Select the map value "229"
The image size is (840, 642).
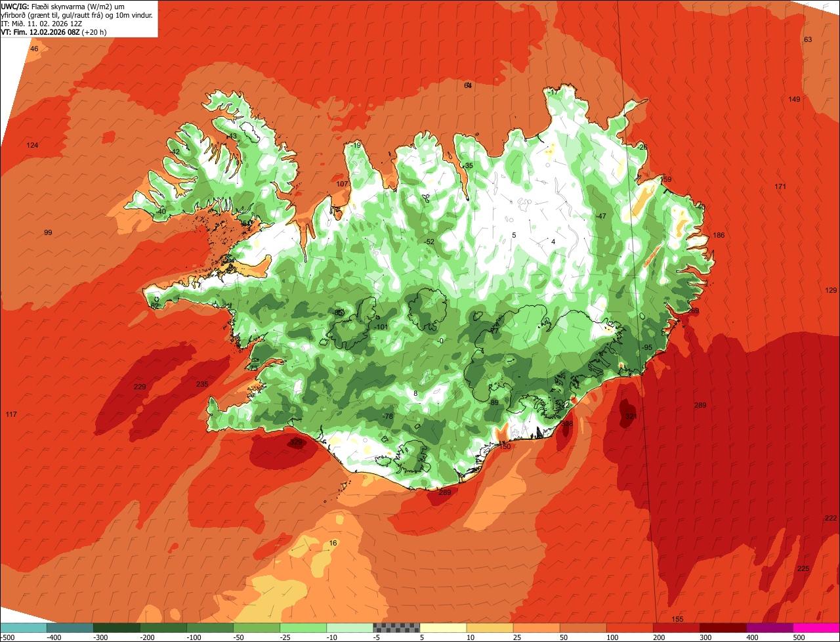(x=140, y=387)
